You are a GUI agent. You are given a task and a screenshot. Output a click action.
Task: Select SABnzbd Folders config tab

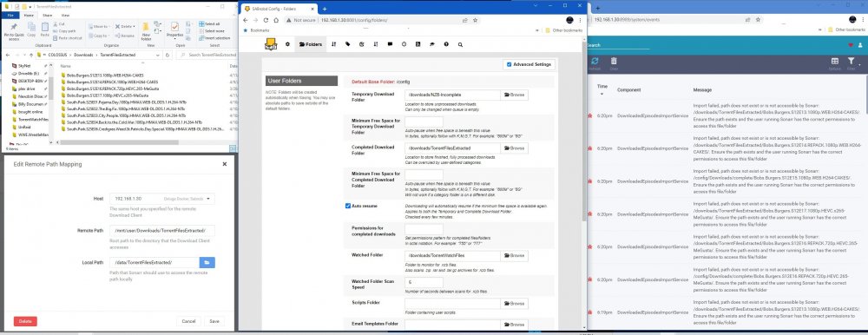click(310, 44)
